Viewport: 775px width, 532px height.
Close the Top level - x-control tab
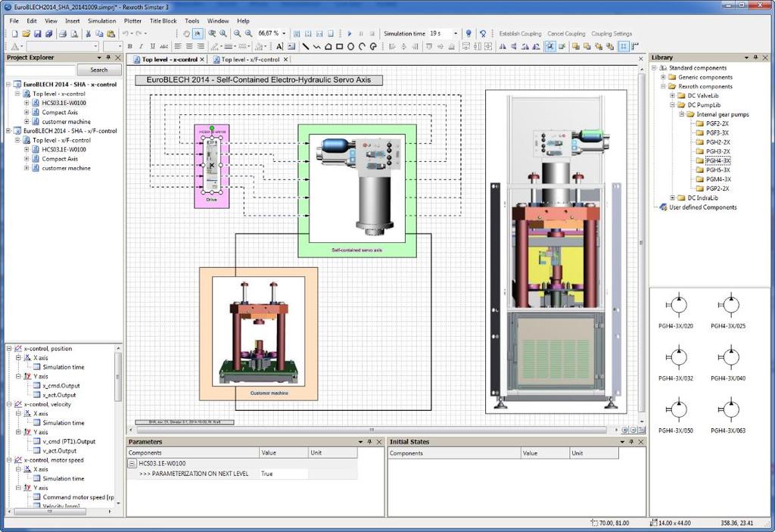202,59
